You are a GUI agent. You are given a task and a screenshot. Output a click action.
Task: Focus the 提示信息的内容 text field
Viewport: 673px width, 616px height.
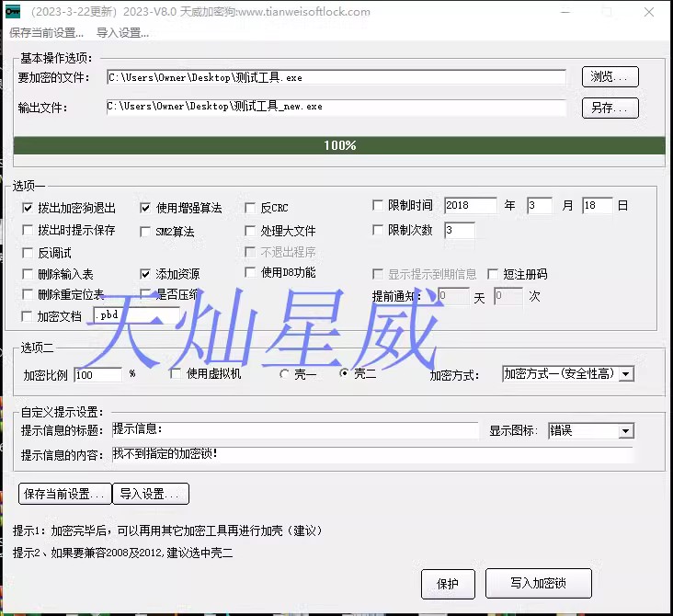pyautogui.click(x=371, y=454)
